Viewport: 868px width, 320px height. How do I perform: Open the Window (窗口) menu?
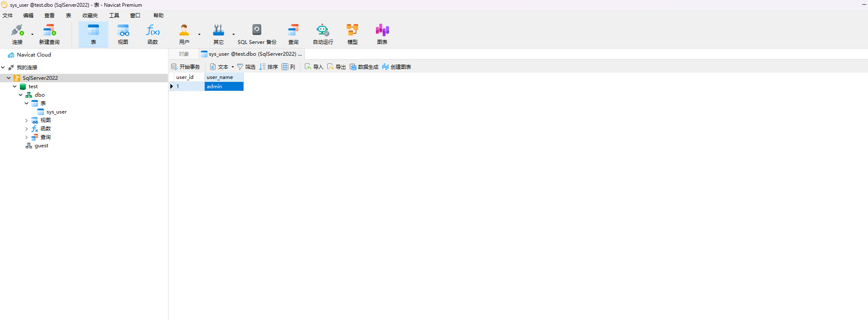(135, 16)
